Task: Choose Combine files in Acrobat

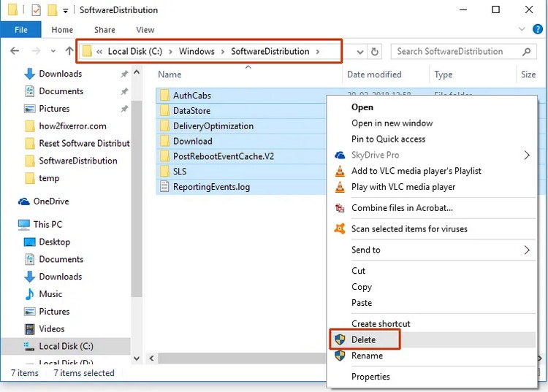Action: click(402, 208)
